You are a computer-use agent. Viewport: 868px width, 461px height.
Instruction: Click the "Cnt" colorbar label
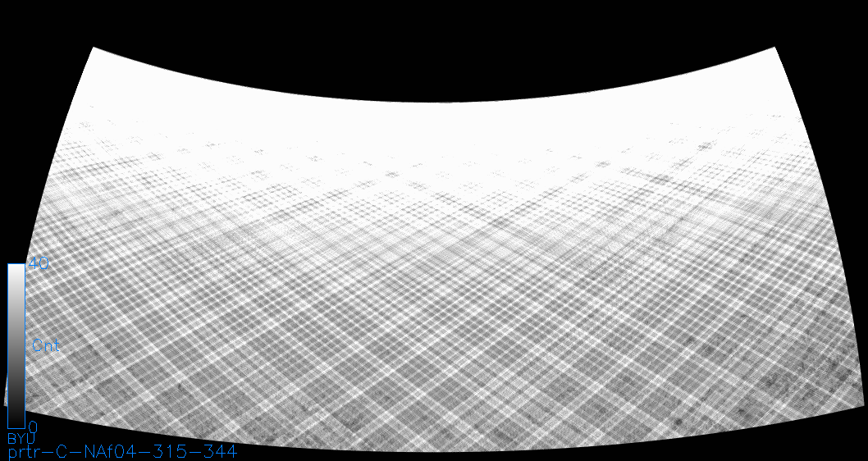[x=46, y=346]
